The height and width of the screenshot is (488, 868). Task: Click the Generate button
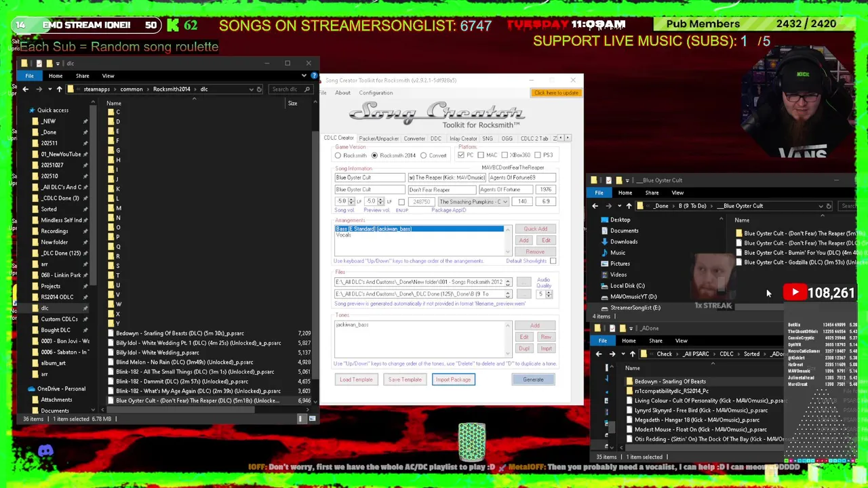(533, 380)
